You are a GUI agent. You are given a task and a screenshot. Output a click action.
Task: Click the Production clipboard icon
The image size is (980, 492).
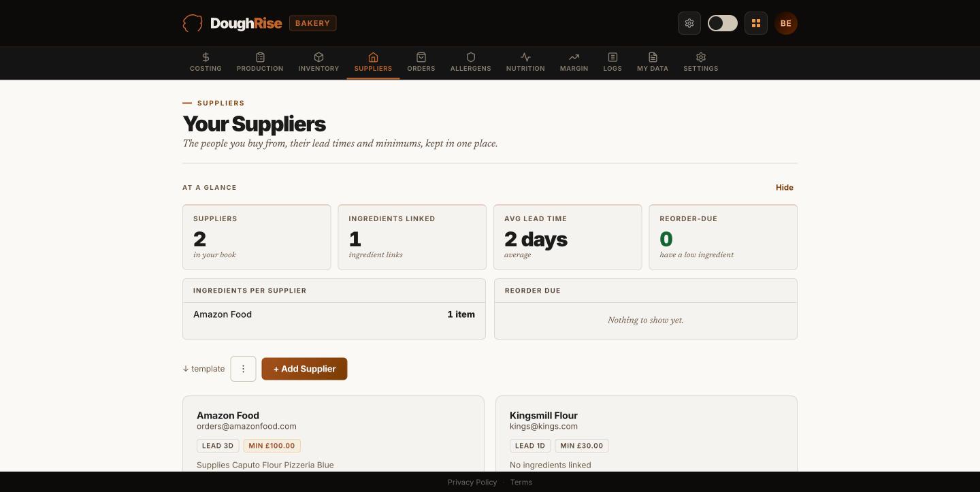coord(260,57)
